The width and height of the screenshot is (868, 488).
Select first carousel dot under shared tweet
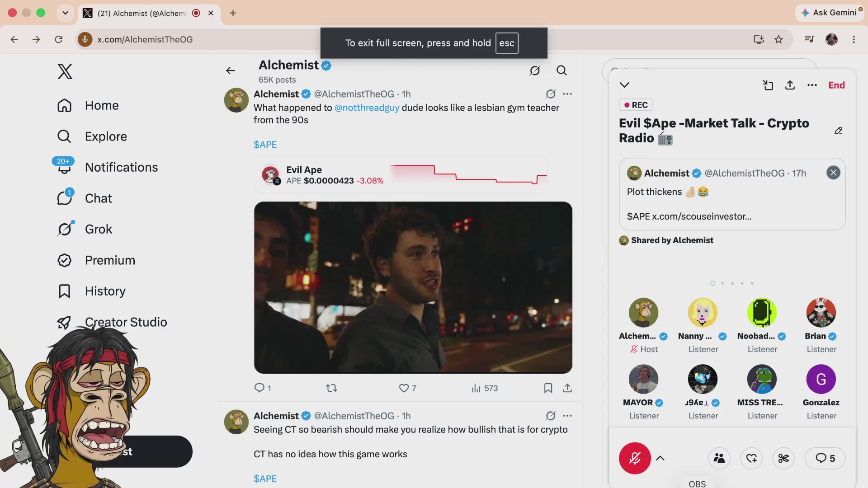[x=712, y=283]
